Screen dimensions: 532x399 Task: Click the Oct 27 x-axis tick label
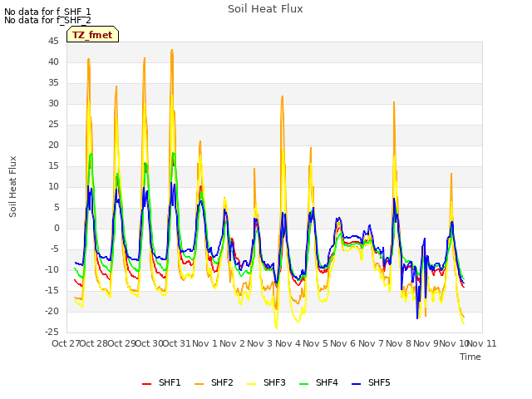click(66, 343)
